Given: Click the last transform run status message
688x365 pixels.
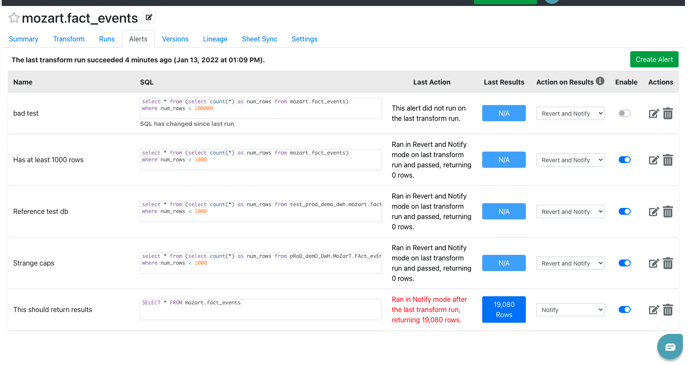Looking at the screenshot, I should coord(138,60).
